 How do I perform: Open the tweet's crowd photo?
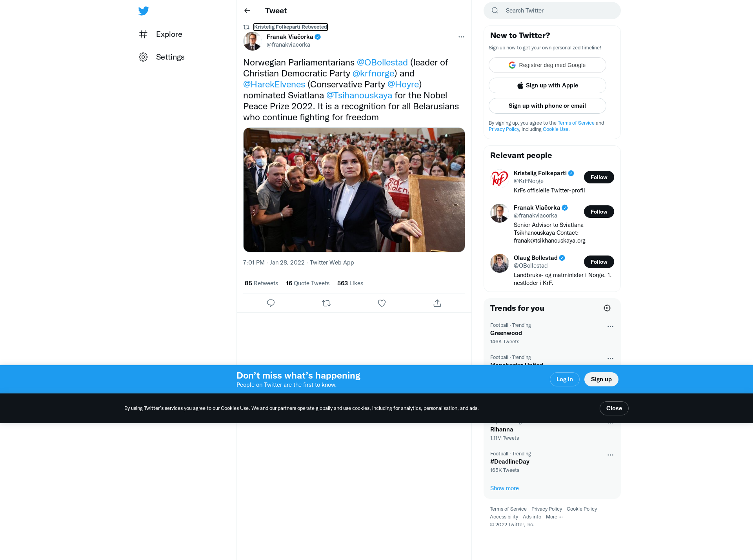click(354, 190)
